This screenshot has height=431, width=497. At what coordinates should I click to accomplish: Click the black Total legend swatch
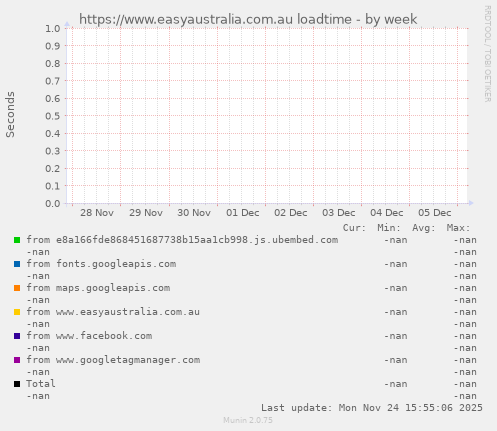[17, 384]
